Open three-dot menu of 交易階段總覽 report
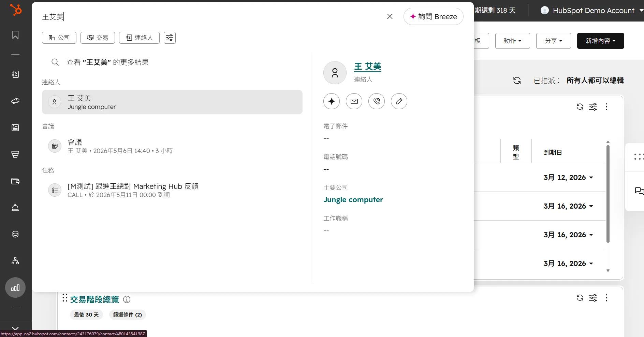Image resolution: width=644 pixels, height=337 pixels. (606, 298)
